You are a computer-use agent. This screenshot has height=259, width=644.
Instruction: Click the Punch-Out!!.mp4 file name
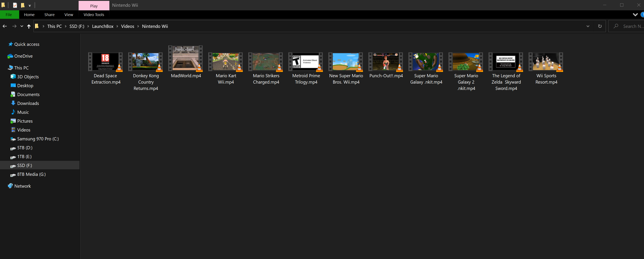pos(386,76)
